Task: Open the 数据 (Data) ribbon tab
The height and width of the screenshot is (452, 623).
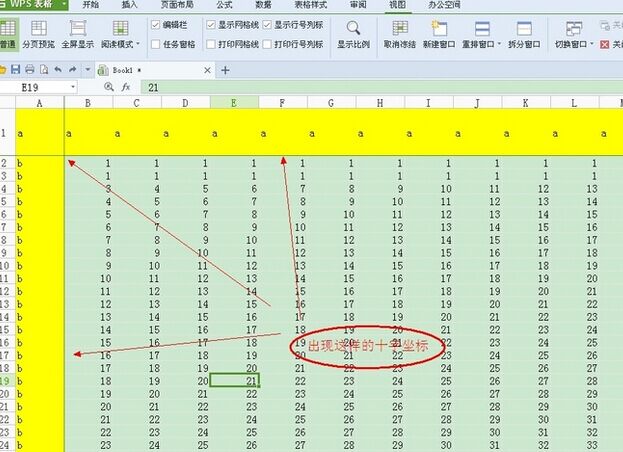Action: (x=263, y=5)
